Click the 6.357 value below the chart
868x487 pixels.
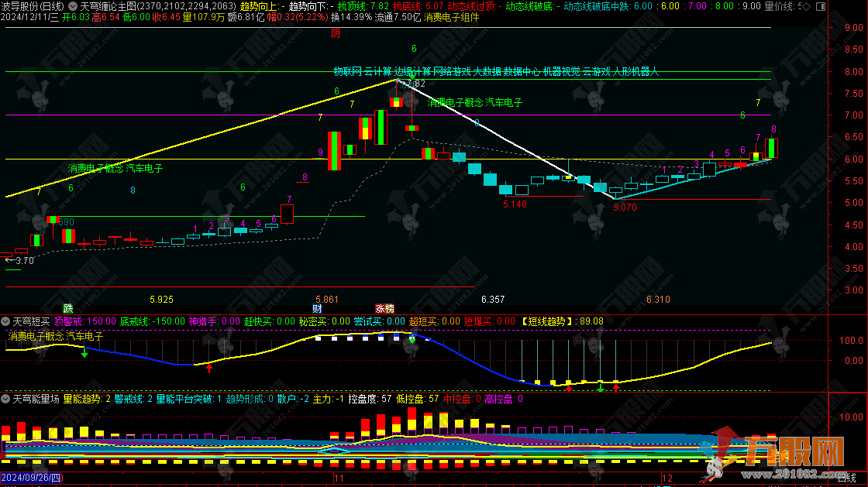(x=493, y=299)
